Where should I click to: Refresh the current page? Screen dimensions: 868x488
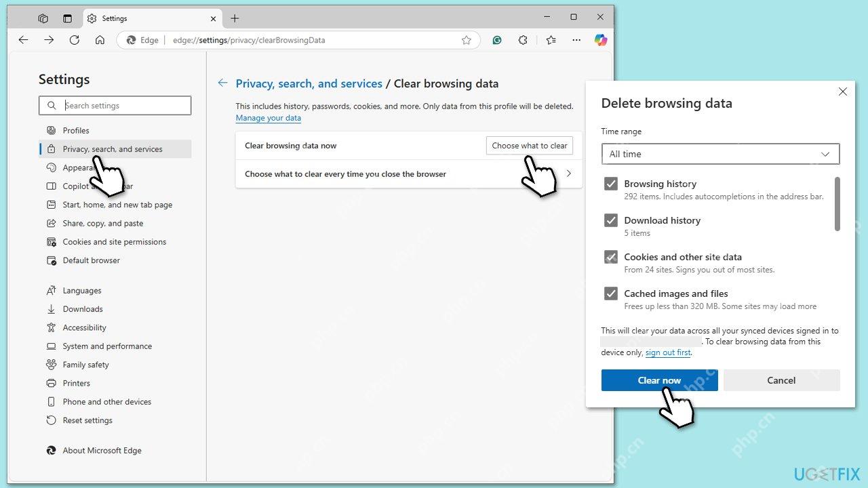pos(75,40)
